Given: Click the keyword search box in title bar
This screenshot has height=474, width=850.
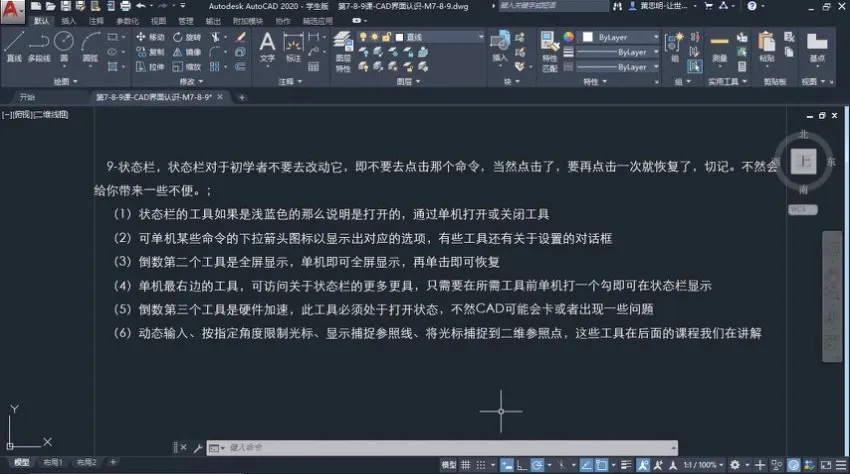Looking at the screenshot, I should (552, 6).
